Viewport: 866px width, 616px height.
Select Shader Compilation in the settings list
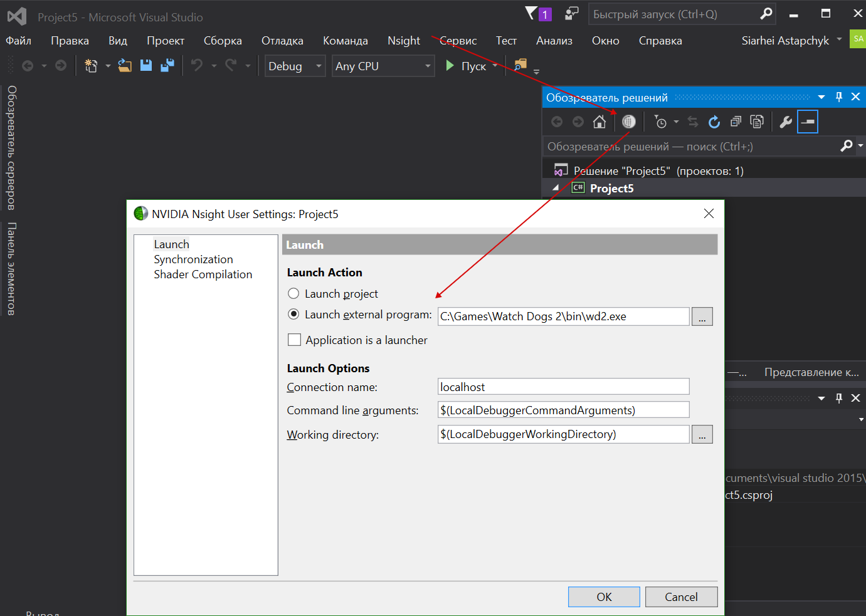pos(203,274)
